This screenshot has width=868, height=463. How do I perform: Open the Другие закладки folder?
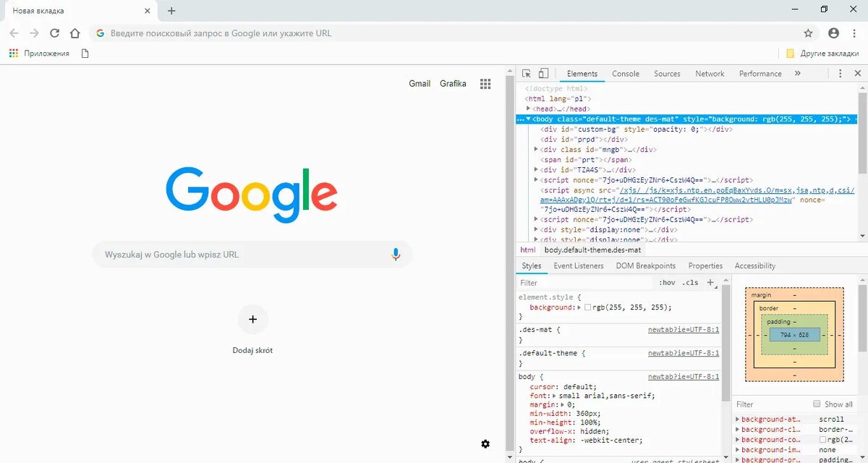pos(823,54)
